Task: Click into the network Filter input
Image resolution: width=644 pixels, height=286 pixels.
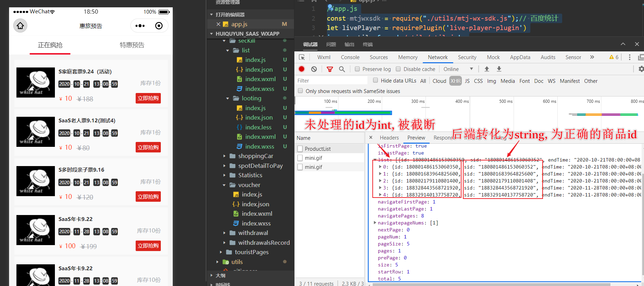Action: (331, 81)
